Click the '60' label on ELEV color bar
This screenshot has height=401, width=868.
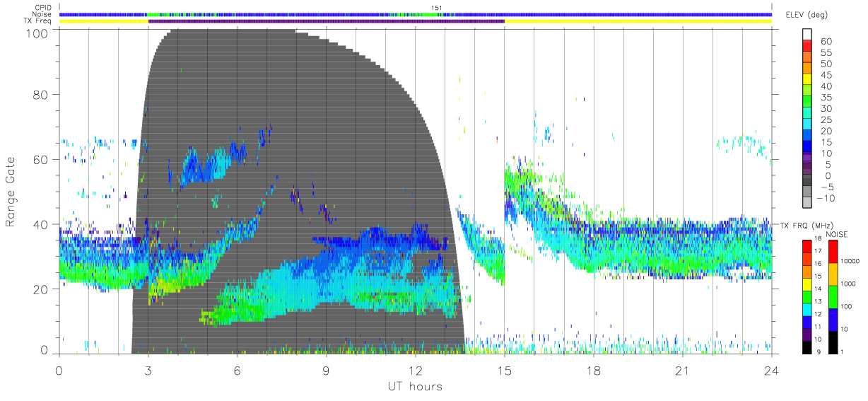[826, 41]
